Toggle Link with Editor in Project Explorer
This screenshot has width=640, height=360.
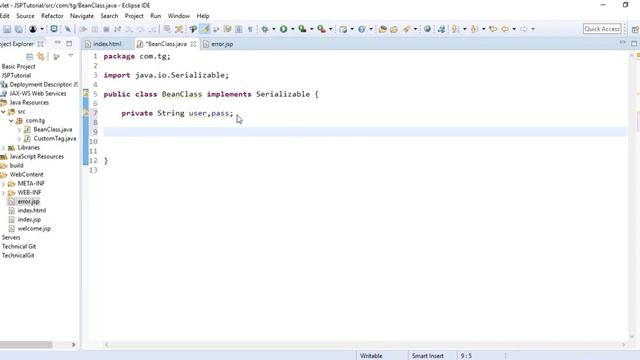point(40,56)
